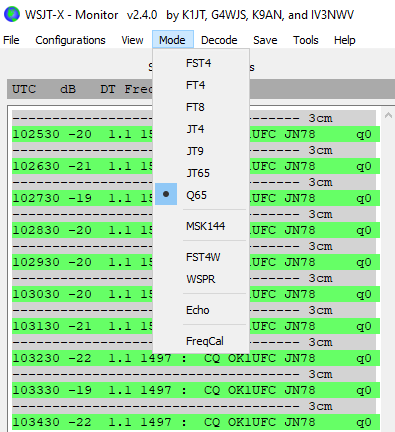The height and width of the screenshot is (432, 395).
Task: Choose WSPR from the Mode menu
Action: coord(201,279)
